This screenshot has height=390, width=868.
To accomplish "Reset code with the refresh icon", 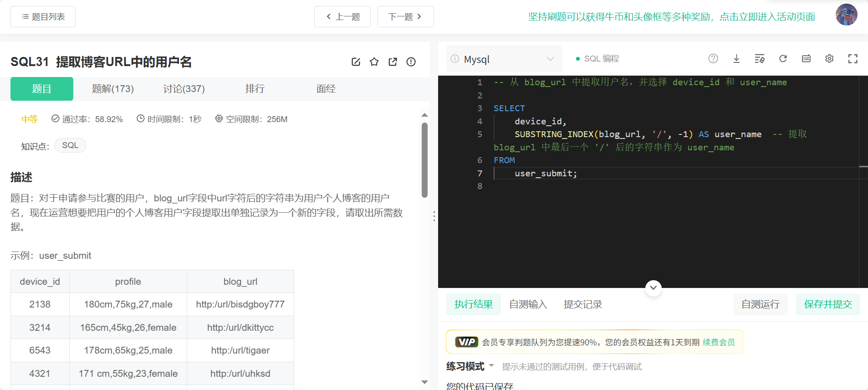I will click(x=783, y=58).
